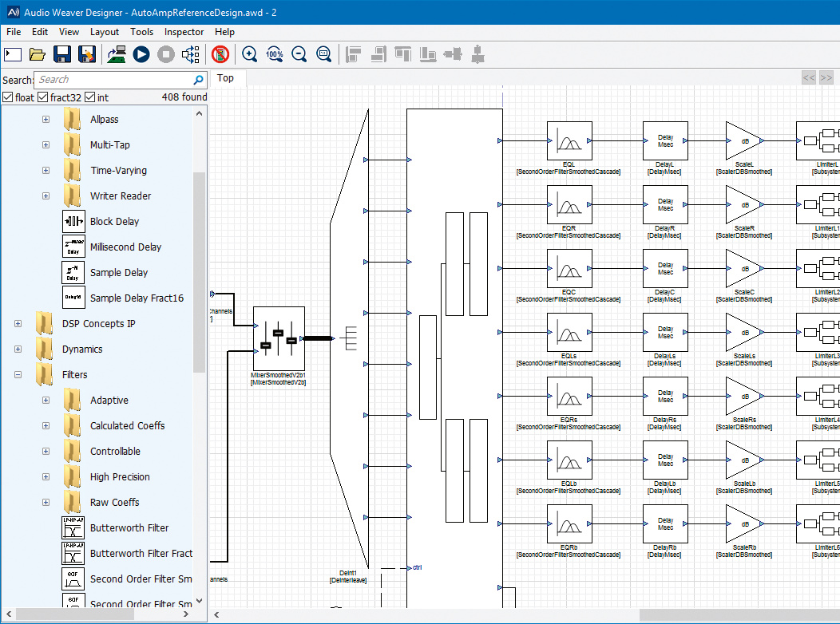Image resolution: width=840 pixels, height=624 pixels.
Task: Click the red prohibited-module toolbar icon
Action: 220,54
